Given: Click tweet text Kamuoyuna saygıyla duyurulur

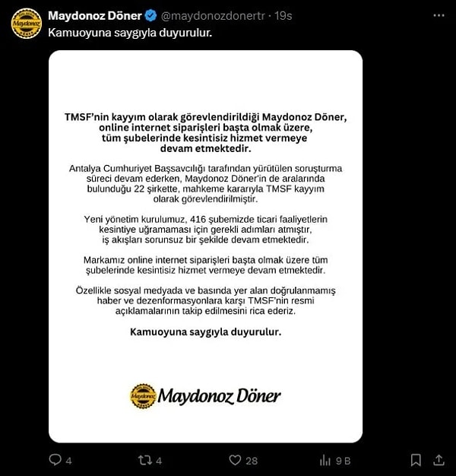Looking at the screenshot, I should tap(130, 33).
